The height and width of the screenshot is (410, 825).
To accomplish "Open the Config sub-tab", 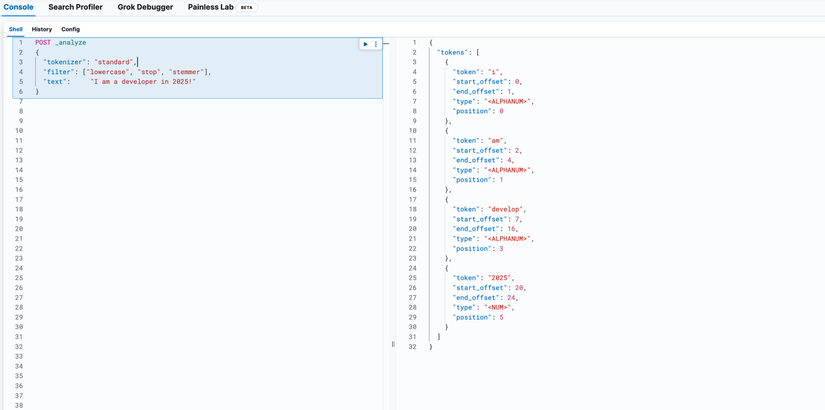I will (70, 29).
